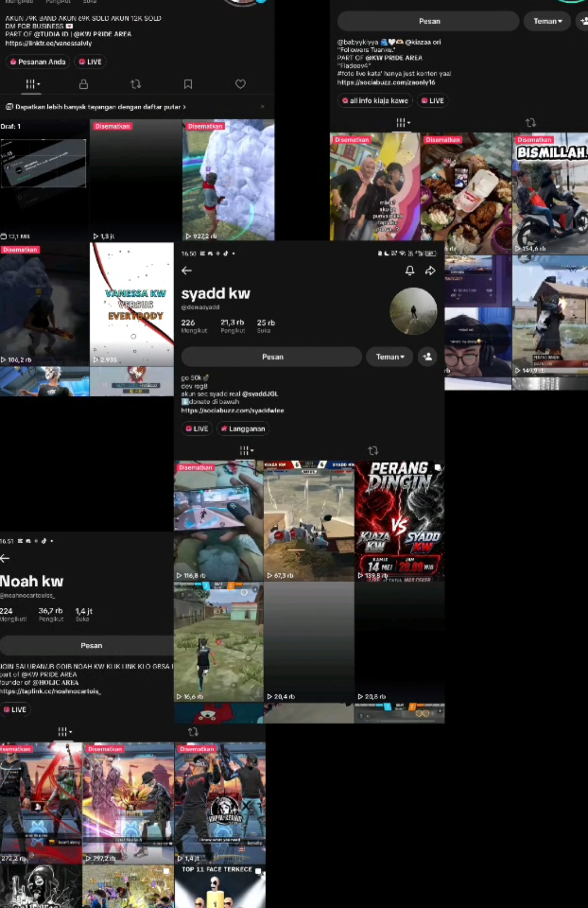Expand the Teman dropdown on the kiazaa profile
This screenshot has height=908, width=588.
[x=547, y=21]
